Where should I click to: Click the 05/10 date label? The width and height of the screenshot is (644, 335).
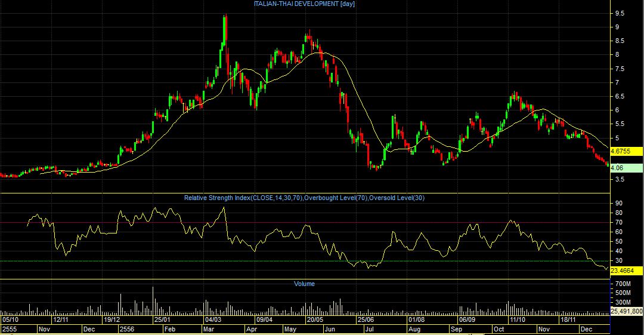(x=11, y=320)
